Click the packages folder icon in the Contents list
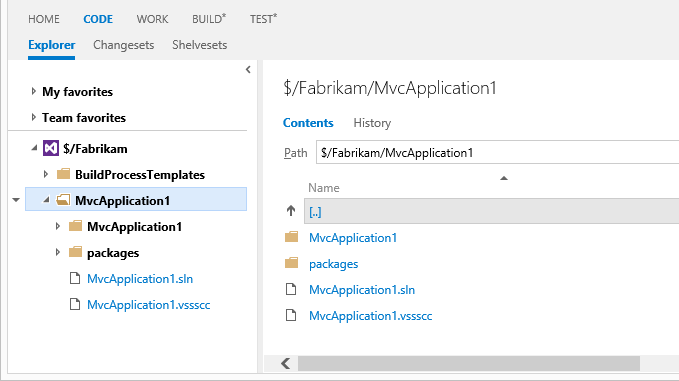Image resolution: width=679 pixels, height=381 pixels. [x=291, y=263]
